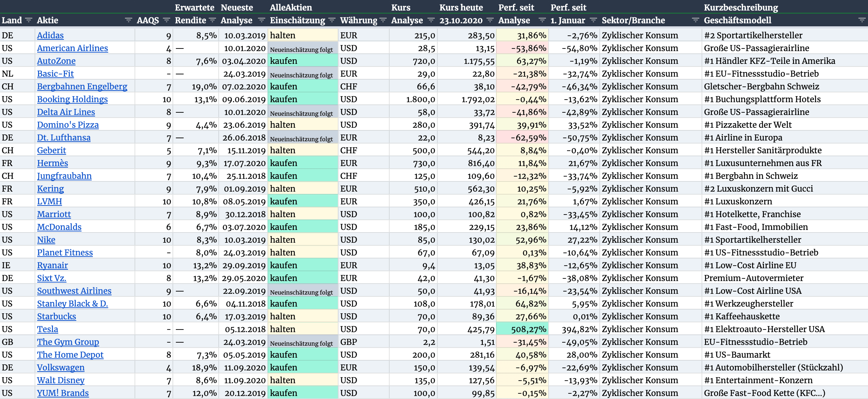Follow the Tesla stock link

48,329
